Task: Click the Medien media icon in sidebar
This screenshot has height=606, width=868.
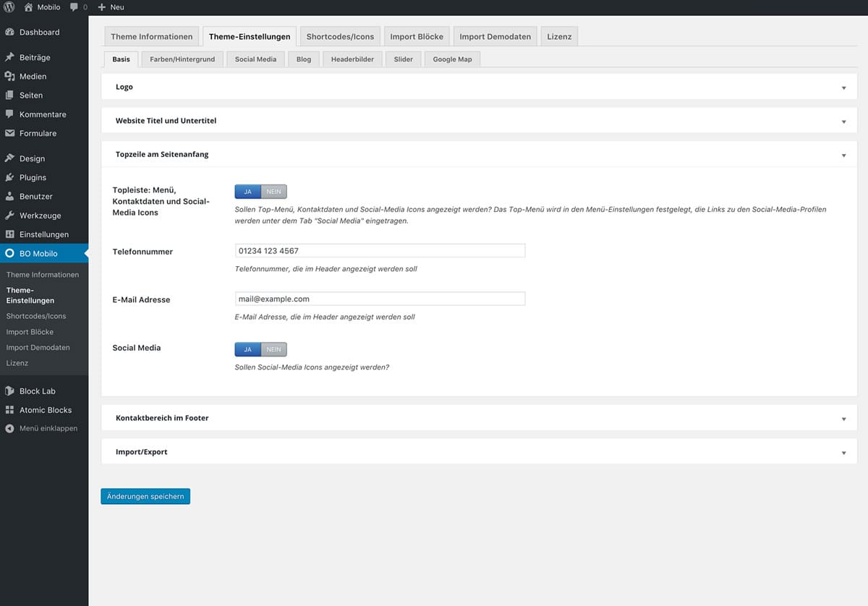Action: (x=9, y=77)
